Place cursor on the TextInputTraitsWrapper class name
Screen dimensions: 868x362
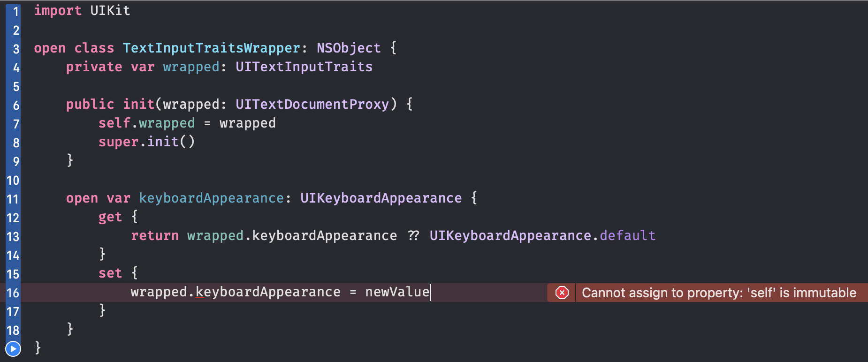211,48
